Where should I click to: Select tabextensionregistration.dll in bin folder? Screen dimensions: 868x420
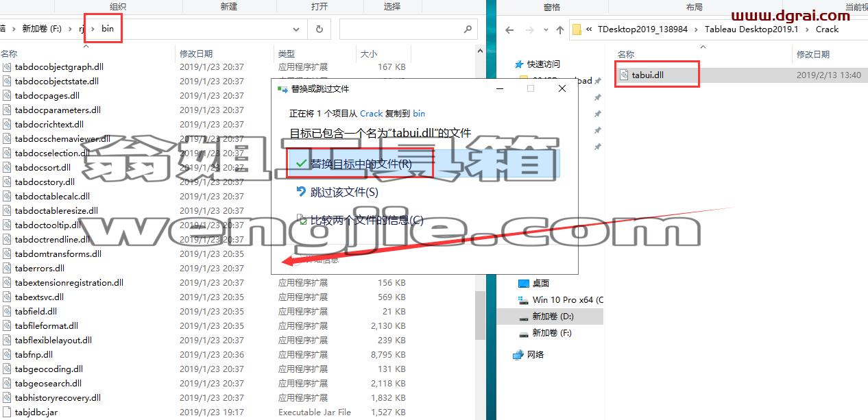(x=69, y=283)
